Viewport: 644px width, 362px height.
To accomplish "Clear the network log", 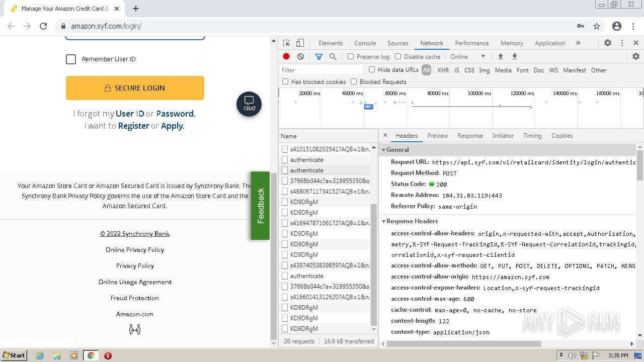I will 300,57.
